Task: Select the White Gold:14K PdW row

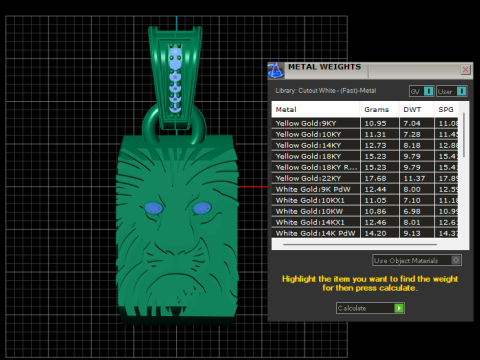Action: (365, 233)
